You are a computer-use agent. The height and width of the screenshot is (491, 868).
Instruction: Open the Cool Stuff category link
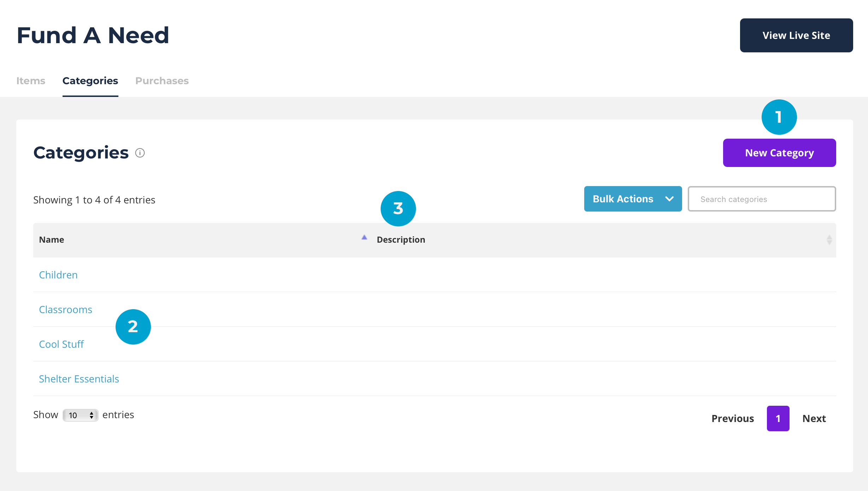tap(61, 344)
